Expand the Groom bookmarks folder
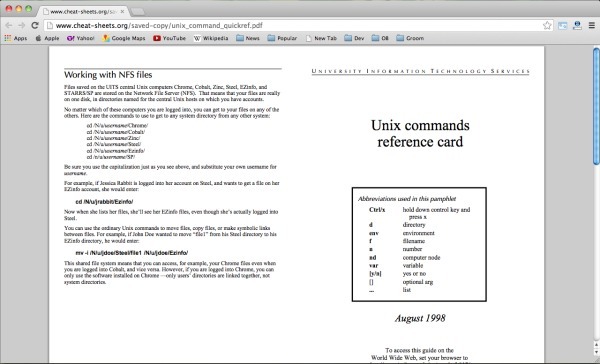The image size is (600, 364). point(410,38)
